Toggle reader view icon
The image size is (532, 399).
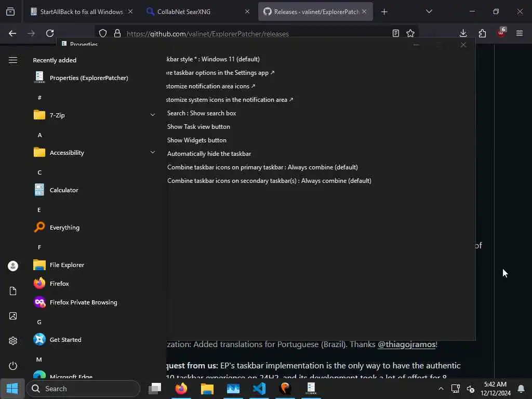click(395, 33)
